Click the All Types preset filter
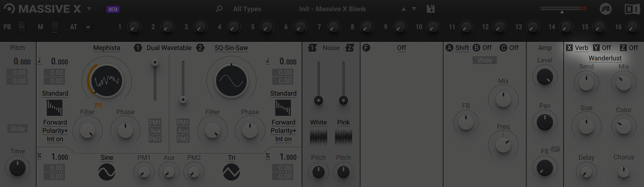 247,9
